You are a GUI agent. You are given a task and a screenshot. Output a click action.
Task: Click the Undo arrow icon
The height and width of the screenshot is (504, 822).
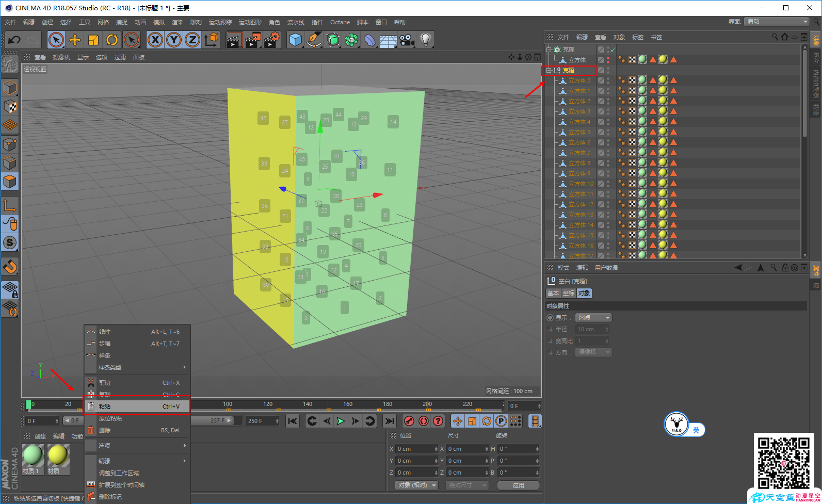[x=14, y=40]
